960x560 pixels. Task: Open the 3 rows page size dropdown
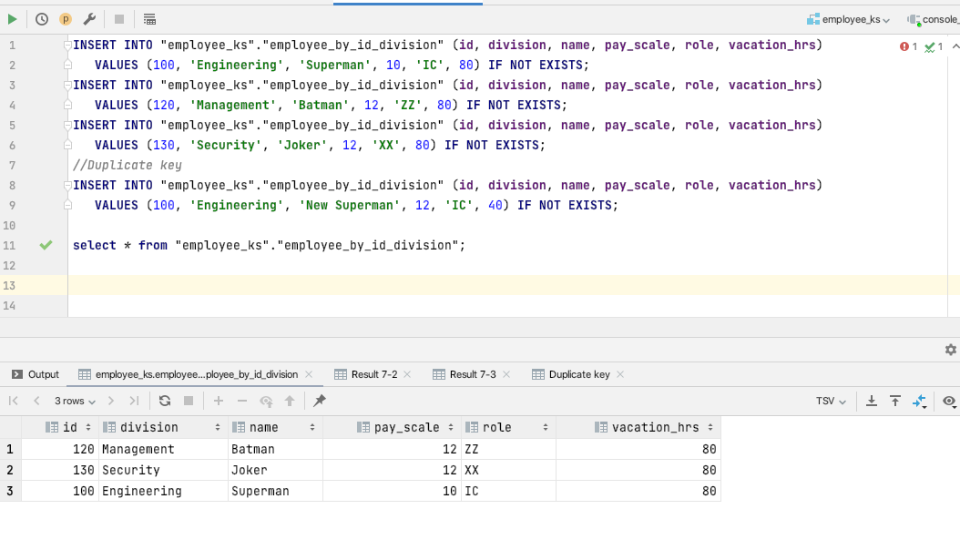[x=75, y=401]
